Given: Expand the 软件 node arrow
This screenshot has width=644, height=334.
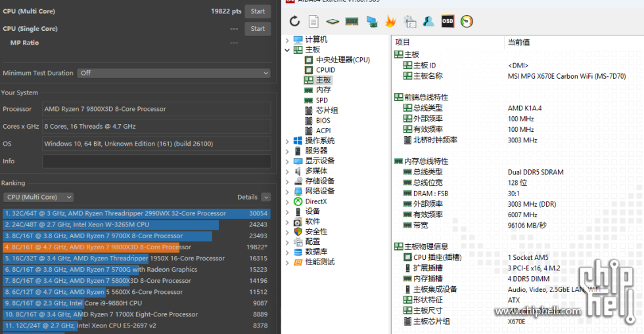Looking at the screenshot, I should (287, 222).
